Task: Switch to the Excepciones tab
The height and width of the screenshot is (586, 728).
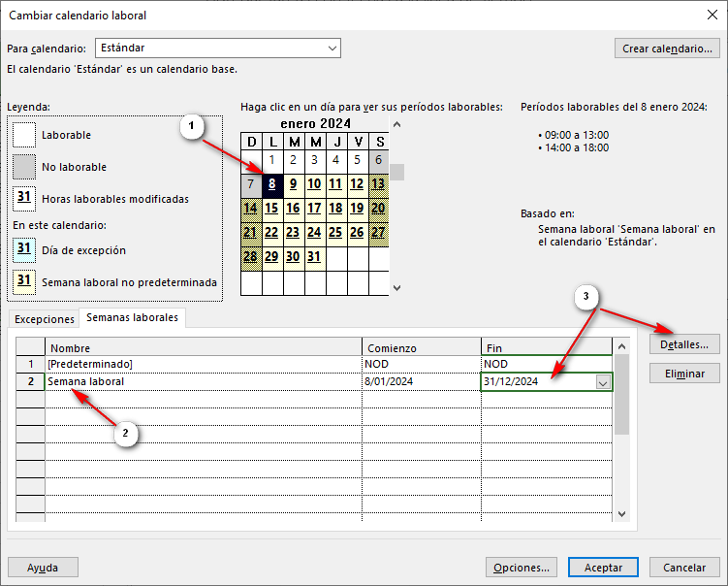Action: [x=44, y=318]
